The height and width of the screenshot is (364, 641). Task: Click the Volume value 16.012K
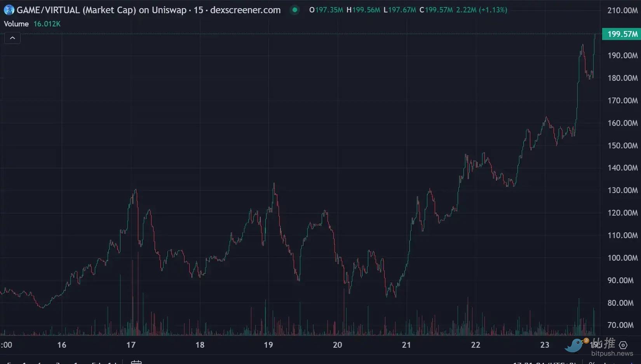coord(47,24)
